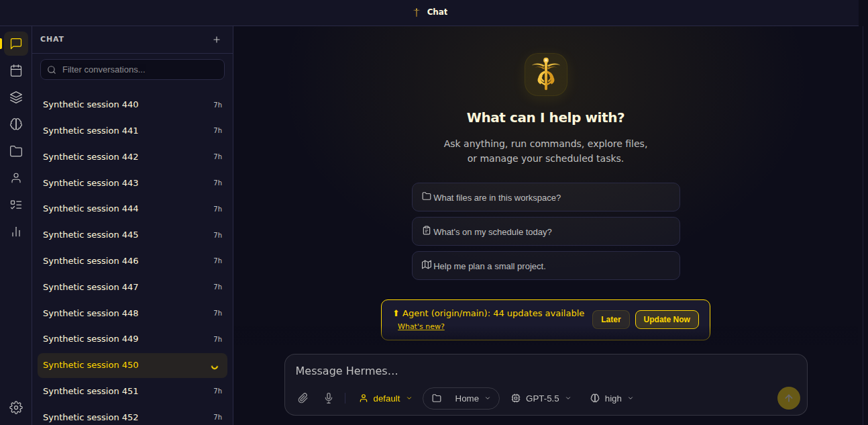This screenshot has height=425, width=868.
Task: Expand the default profile dropdown
Action: (x=386, y=398)
